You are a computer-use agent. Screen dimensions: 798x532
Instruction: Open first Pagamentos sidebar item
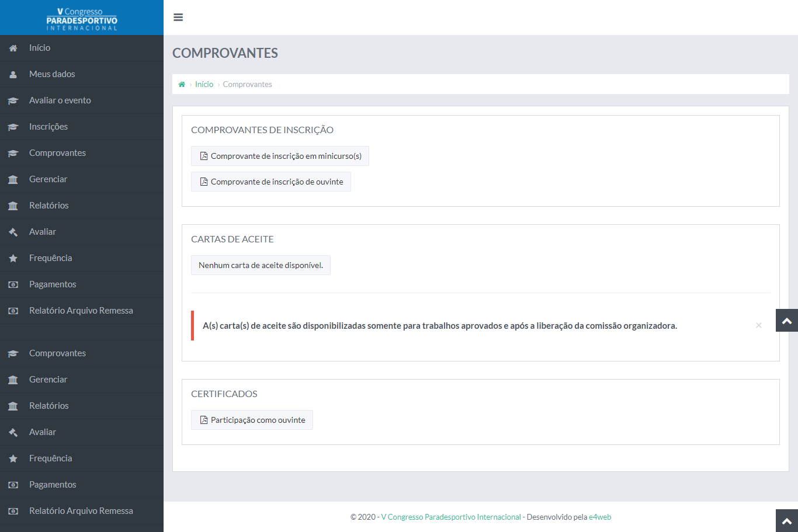coord(53,284)
